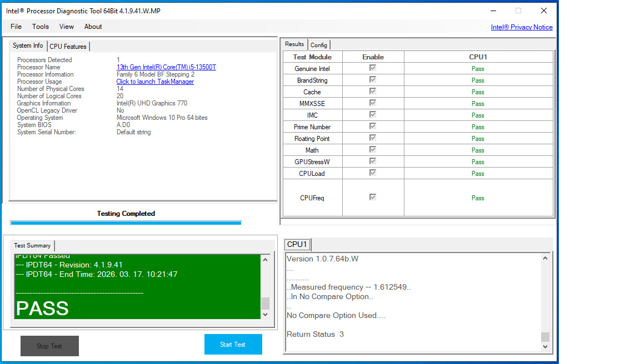The width and height of the screenshot is (640, 364).
Task: Click the launch TaskManager link
Action: click(155, 82)
